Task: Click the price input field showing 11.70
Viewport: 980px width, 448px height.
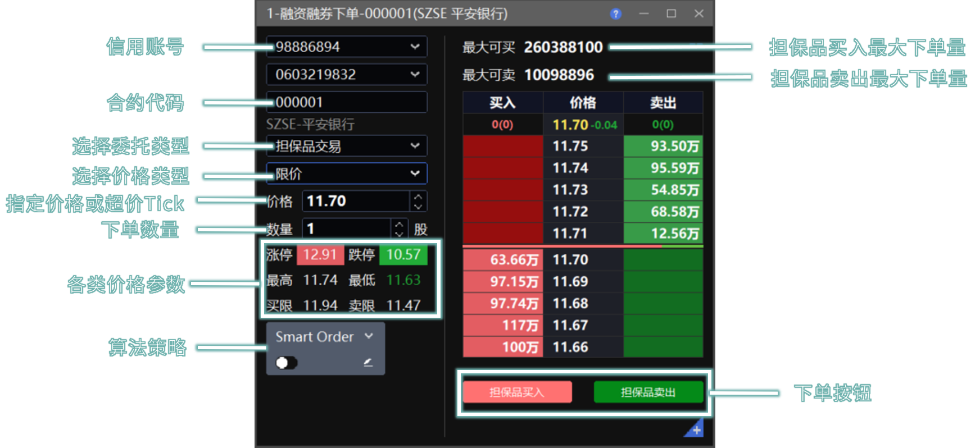Action: point(355,201)
